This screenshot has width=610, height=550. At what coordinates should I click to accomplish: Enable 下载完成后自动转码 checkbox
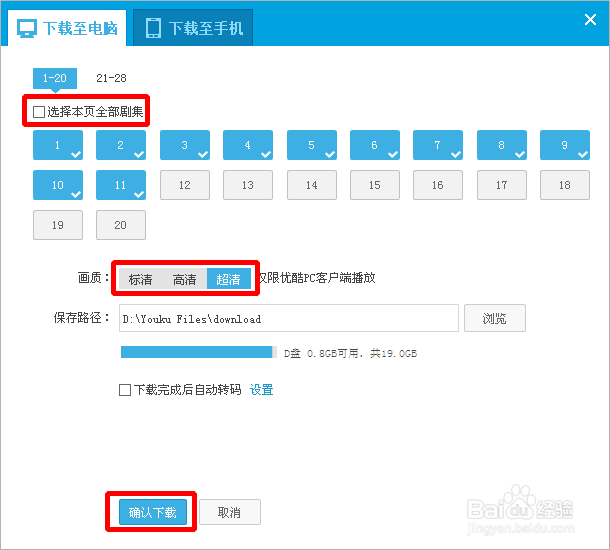click(125, 390)
